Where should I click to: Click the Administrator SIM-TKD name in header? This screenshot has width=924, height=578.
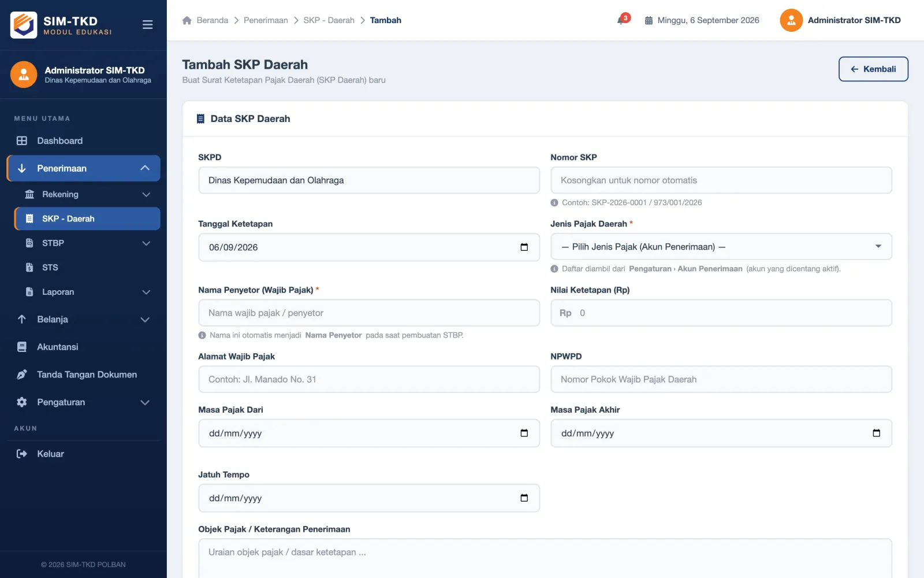coord(854,20)
